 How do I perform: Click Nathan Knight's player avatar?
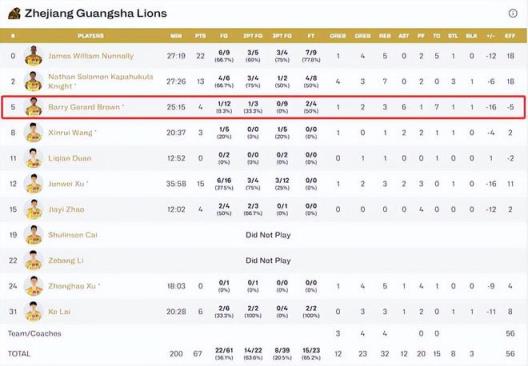pyautogui.click(x=33, y=81)
